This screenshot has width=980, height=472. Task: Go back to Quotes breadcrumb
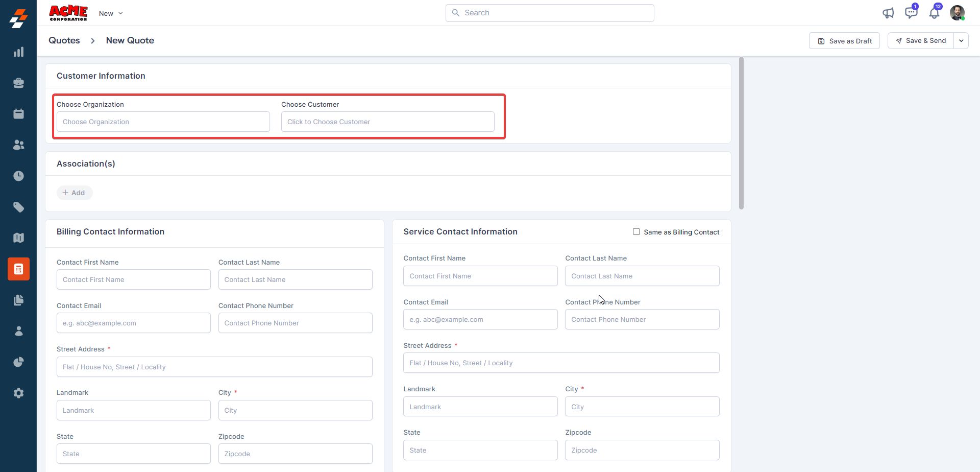pyautogui.click(x=64, y=41)
